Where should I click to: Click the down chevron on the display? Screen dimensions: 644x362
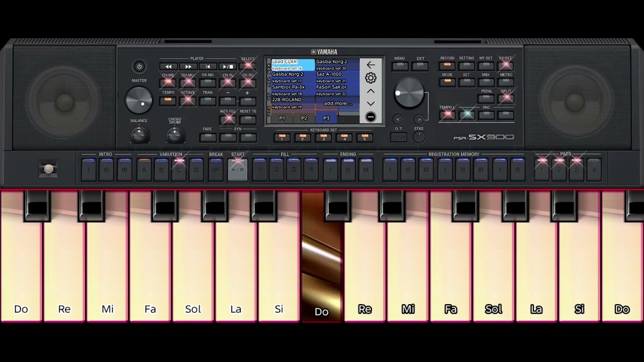[371, 104]
